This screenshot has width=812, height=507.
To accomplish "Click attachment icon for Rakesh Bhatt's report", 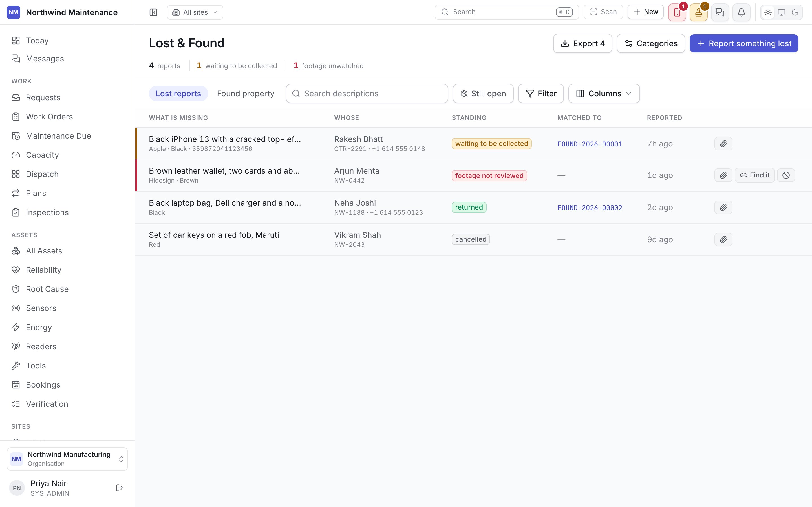I will point(723,144).
